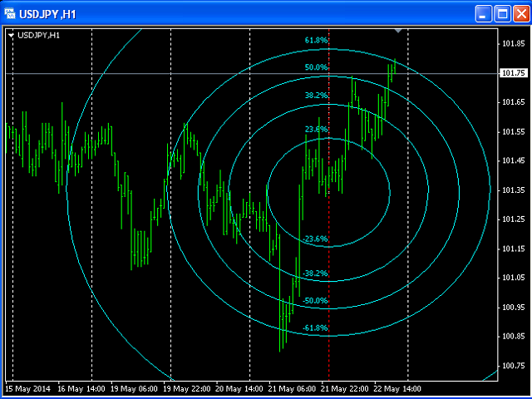Image resolution: width=532 pixels, height=399 pixels.
Task: Click the 21 May 06:00 time label
Action: tap(293, 389)
